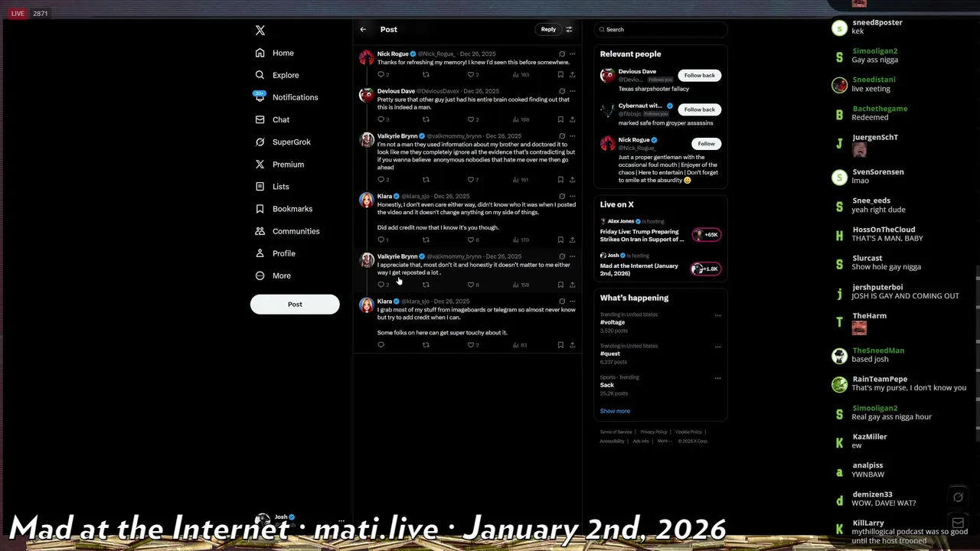Go back using the Post header arrow

click(x=363, y=29)
